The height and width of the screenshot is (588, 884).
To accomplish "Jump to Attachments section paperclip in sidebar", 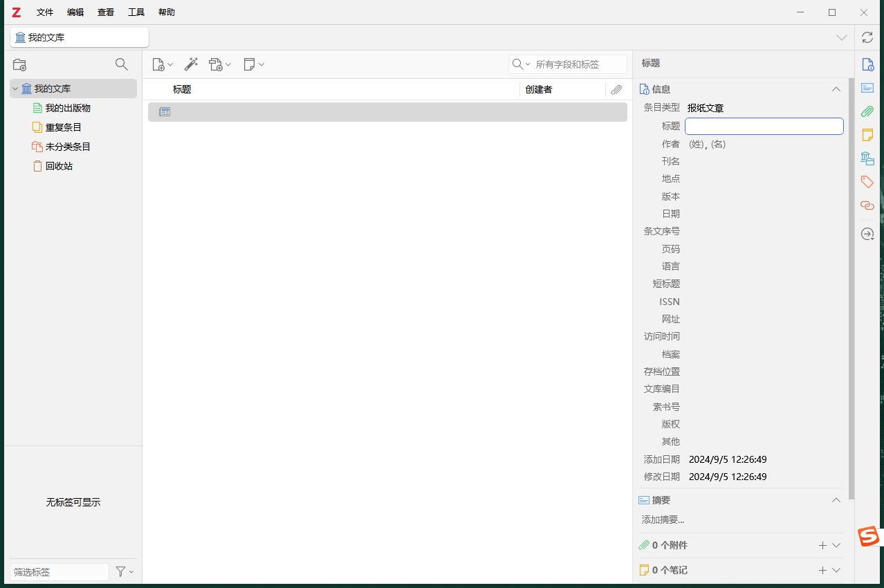I will point(867,111).
